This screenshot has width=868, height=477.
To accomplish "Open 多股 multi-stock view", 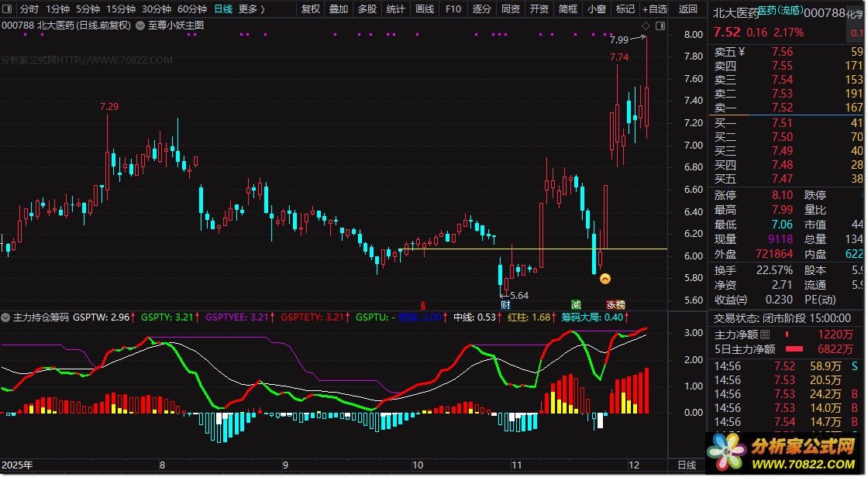I will tap(367, 9).
